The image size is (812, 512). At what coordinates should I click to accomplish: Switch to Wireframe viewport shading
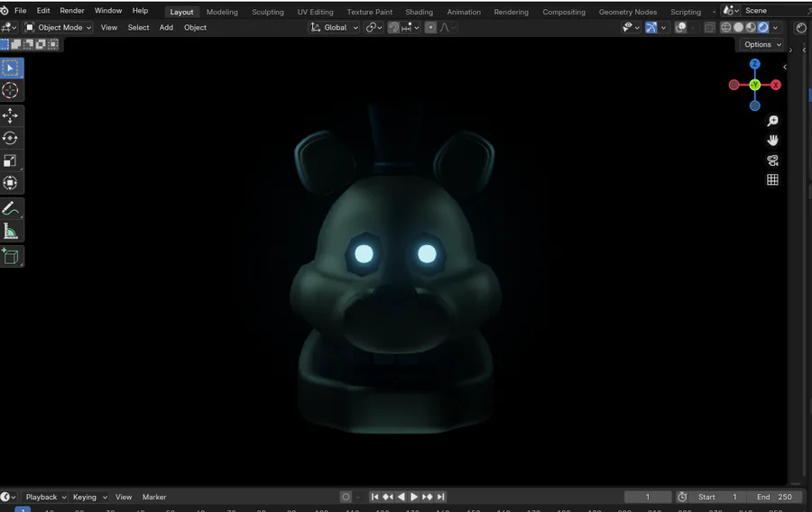pos(726,27)
